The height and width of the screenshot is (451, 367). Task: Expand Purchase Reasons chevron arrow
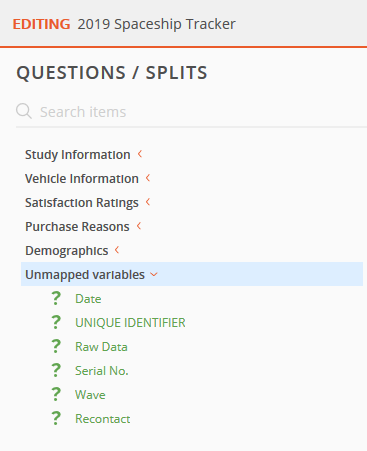click(139, 226)
